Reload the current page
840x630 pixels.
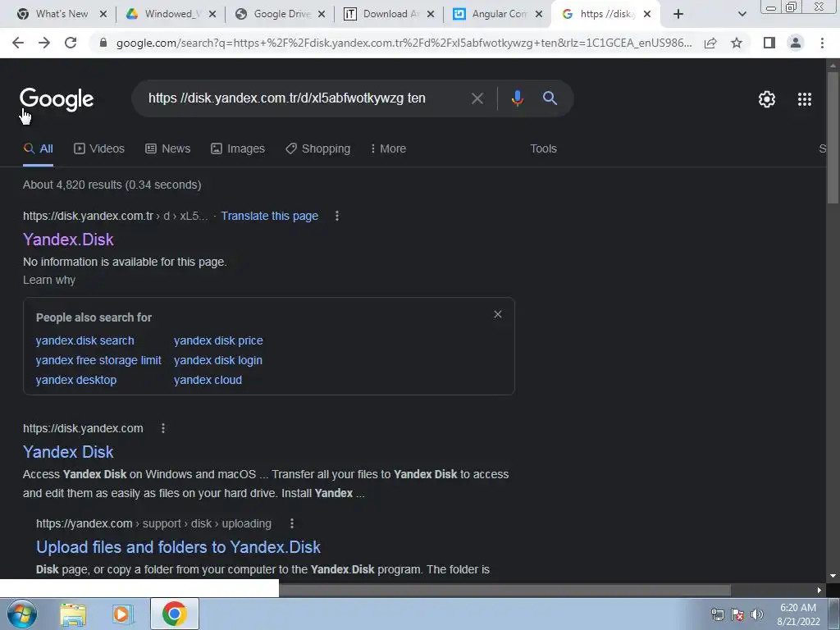[71, 43]
